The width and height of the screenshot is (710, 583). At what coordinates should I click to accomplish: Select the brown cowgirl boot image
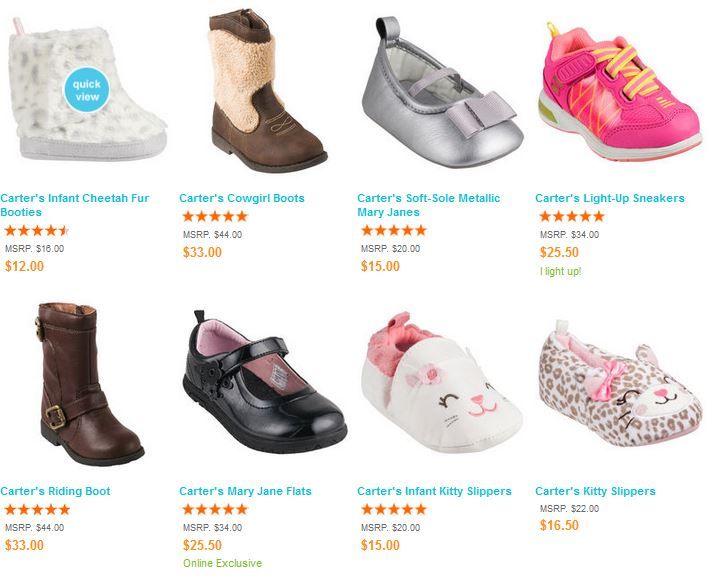[267, 91]
